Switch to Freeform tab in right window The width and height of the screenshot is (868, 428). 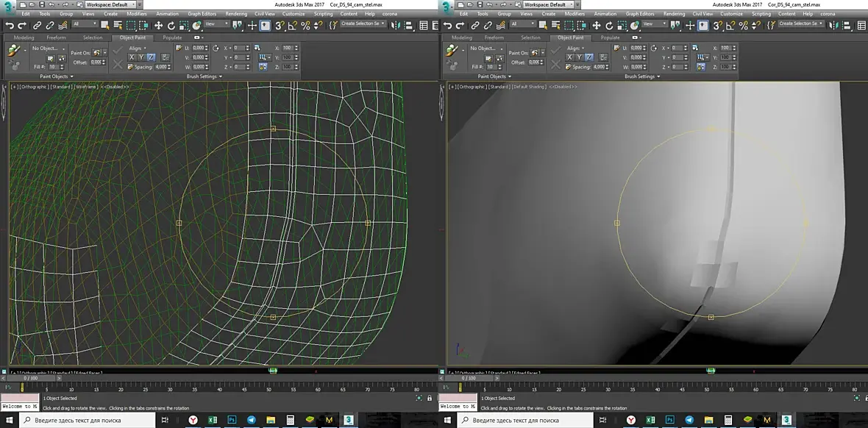[x=493, y=38]
